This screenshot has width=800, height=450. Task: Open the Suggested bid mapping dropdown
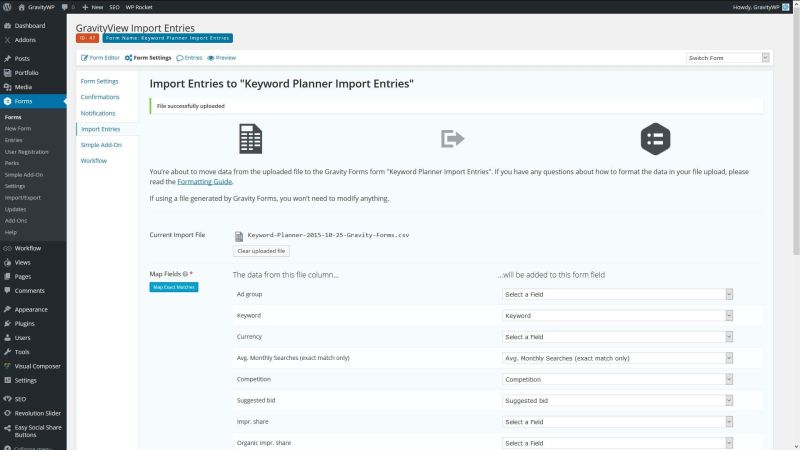(x=617, y=401)
